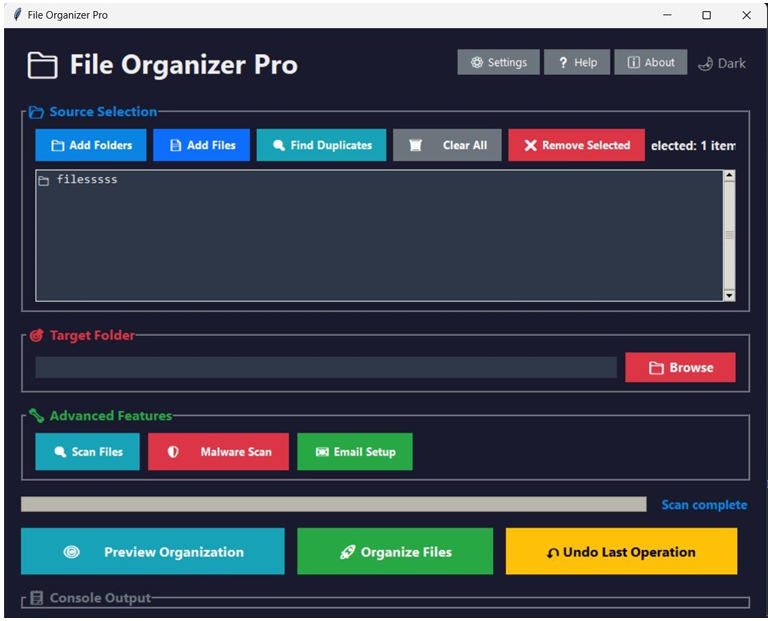Click the File Organizer Pro heading

coord(184,65)
